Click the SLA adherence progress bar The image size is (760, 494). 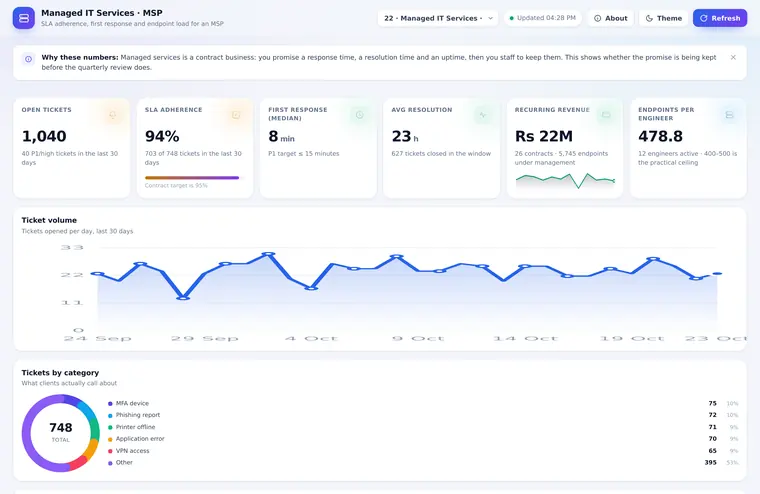(x=192, y=178)
